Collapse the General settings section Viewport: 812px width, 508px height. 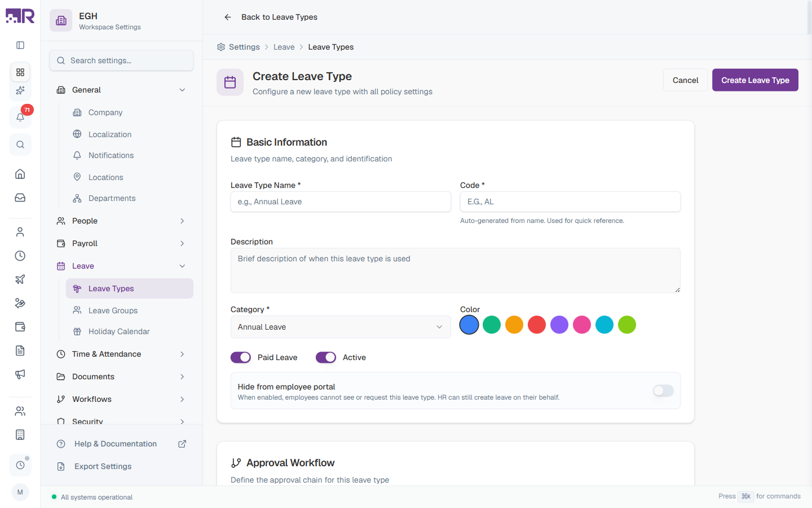tap(121, 90)
